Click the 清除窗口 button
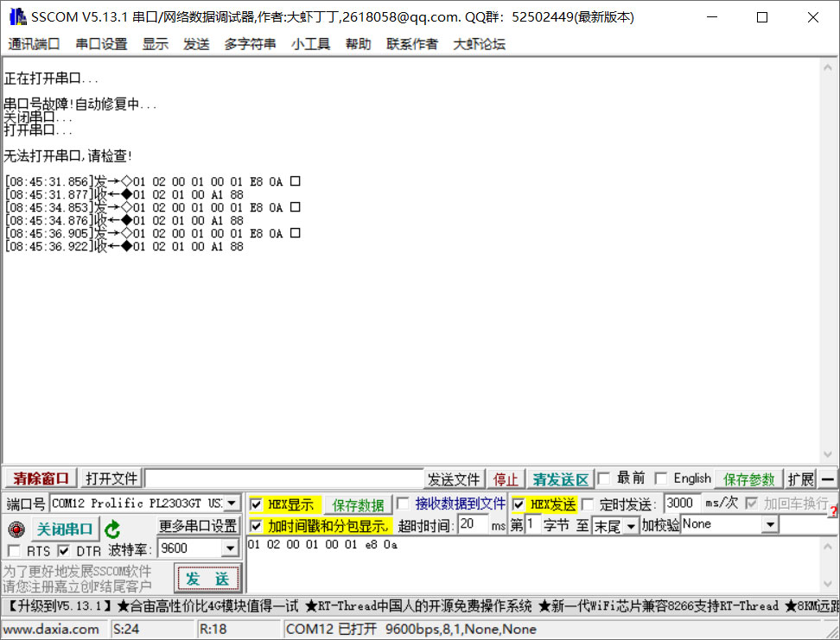Image resolution: width=840 pixels, height=640 pixels. click(41, 478)
